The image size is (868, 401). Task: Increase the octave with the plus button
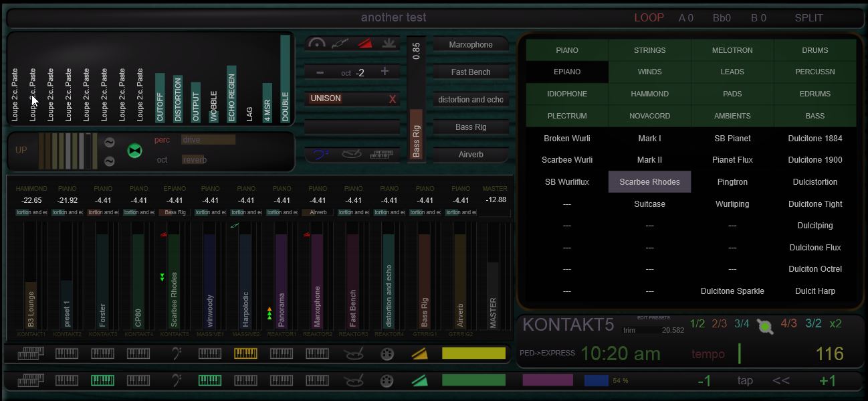coord(385,72)
